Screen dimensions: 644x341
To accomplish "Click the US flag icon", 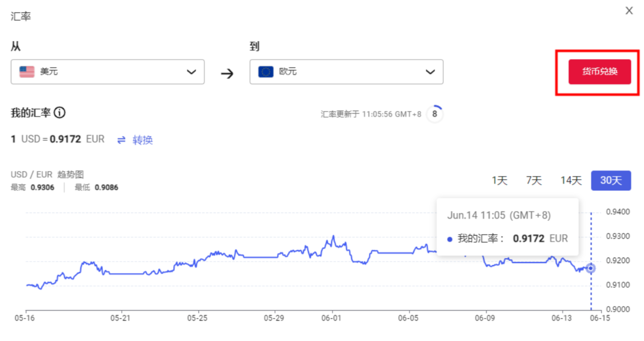I will coord(27,71).
